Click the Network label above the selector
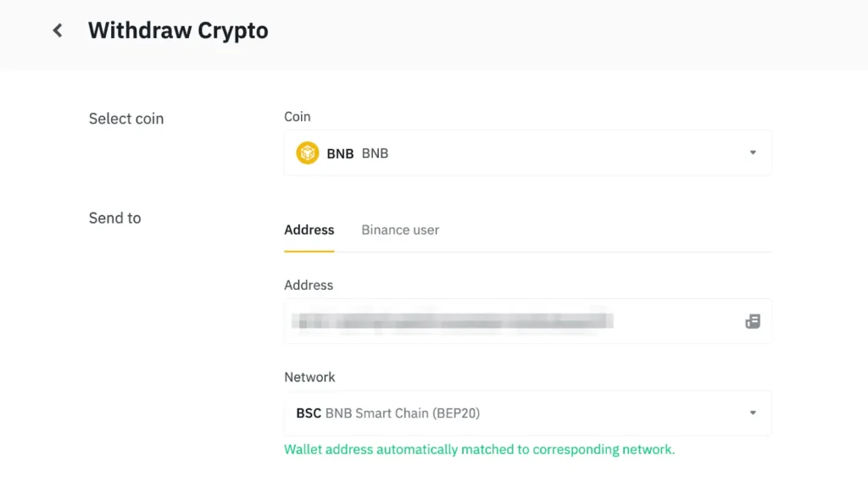This screenshot has height=488, width=868. [309, 377]
